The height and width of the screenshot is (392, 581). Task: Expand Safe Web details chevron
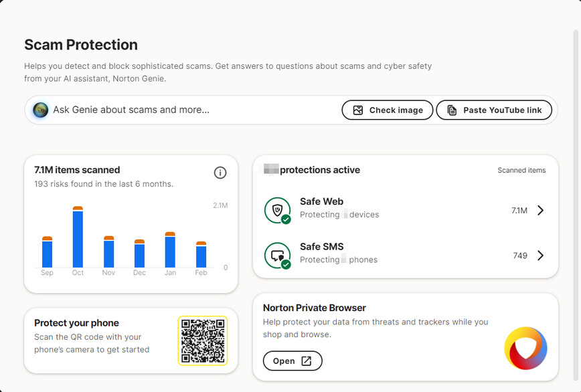click(x=541, y=211)
